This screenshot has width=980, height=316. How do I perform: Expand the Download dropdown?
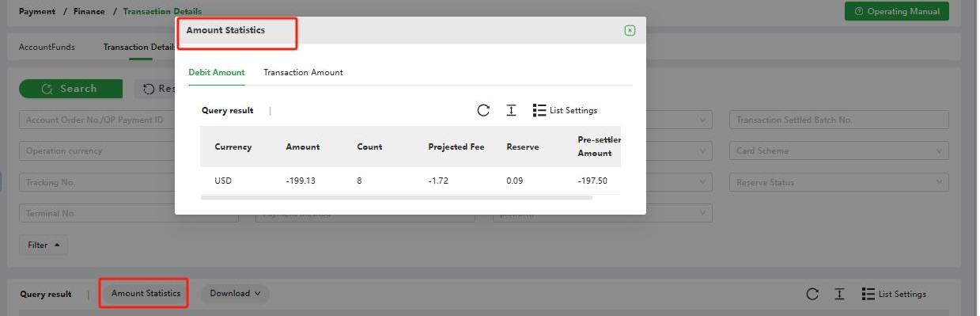click(x=235, y=294)
